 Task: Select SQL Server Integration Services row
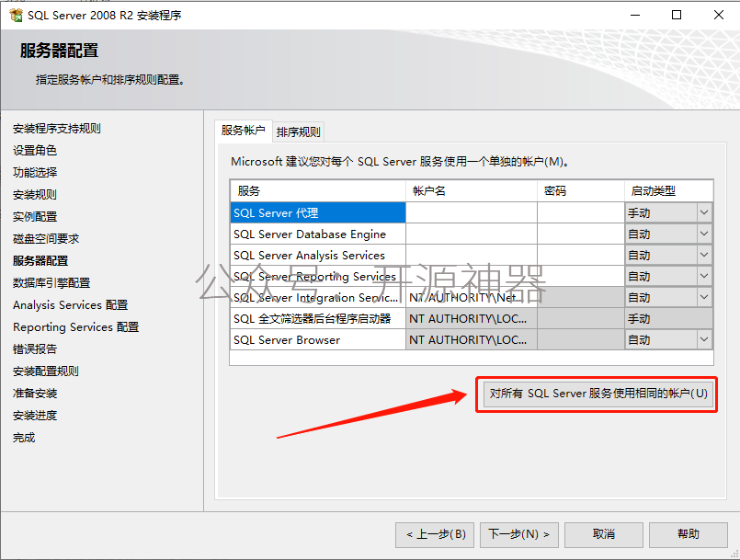[318, 297]
